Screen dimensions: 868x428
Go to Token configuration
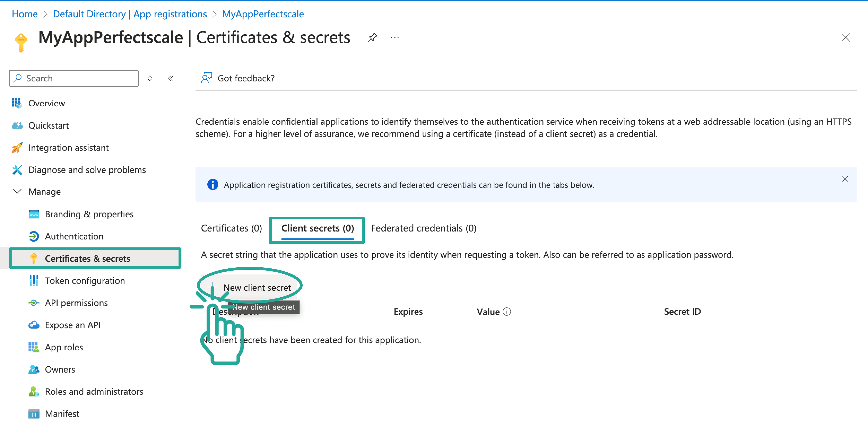pos(85,281)
